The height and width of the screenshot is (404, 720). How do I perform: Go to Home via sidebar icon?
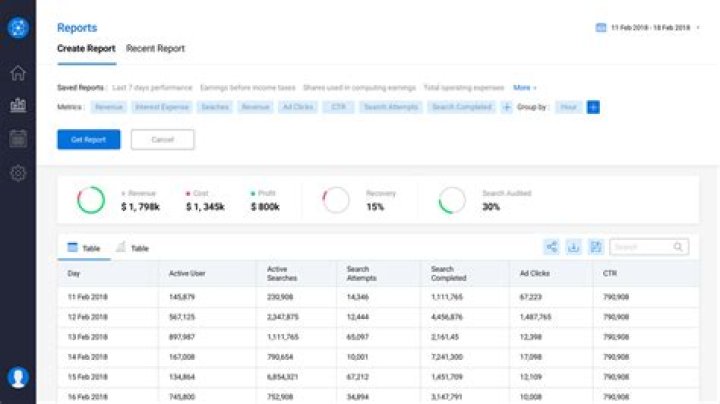coord(17,73)
